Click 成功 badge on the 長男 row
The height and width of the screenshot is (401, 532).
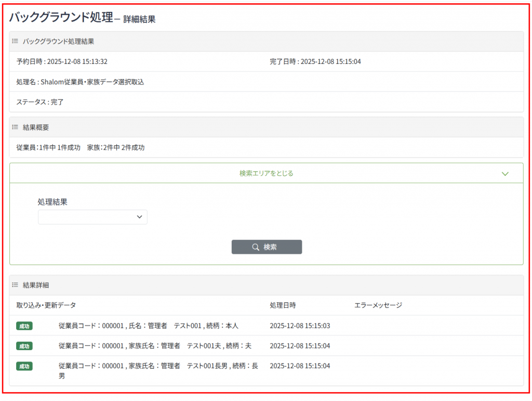coord(24,366)
